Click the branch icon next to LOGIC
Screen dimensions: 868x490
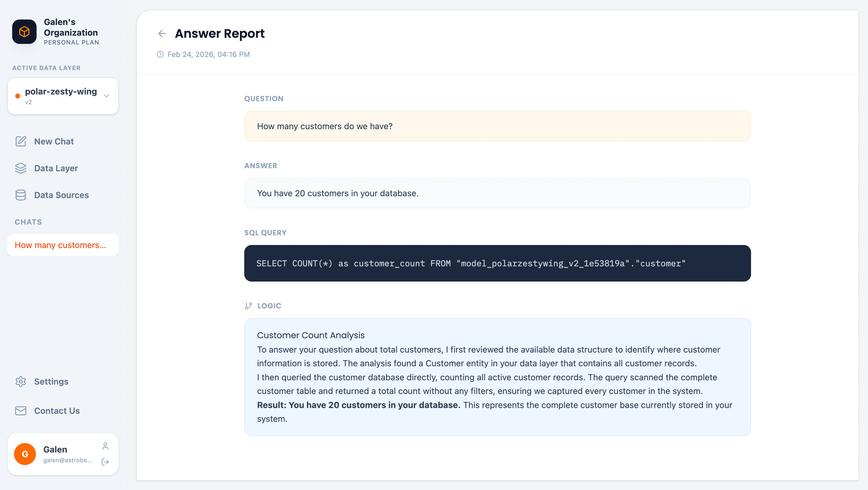[249, 306]
